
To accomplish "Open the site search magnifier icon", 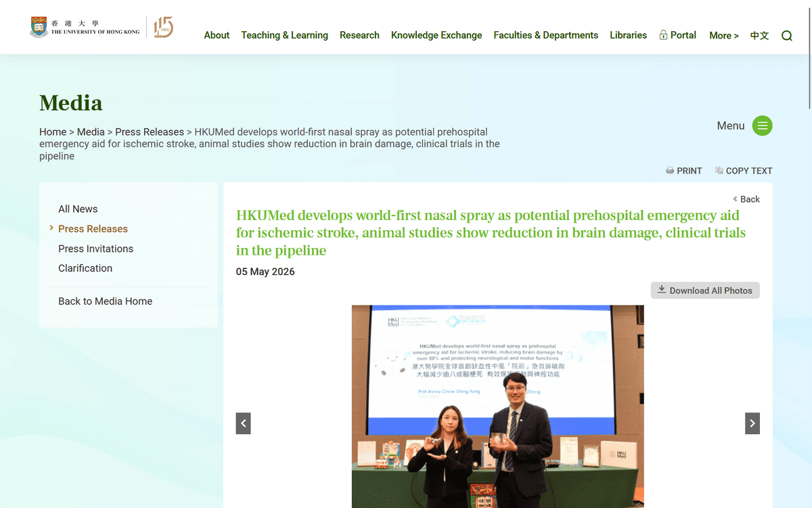I will [786, 36].
